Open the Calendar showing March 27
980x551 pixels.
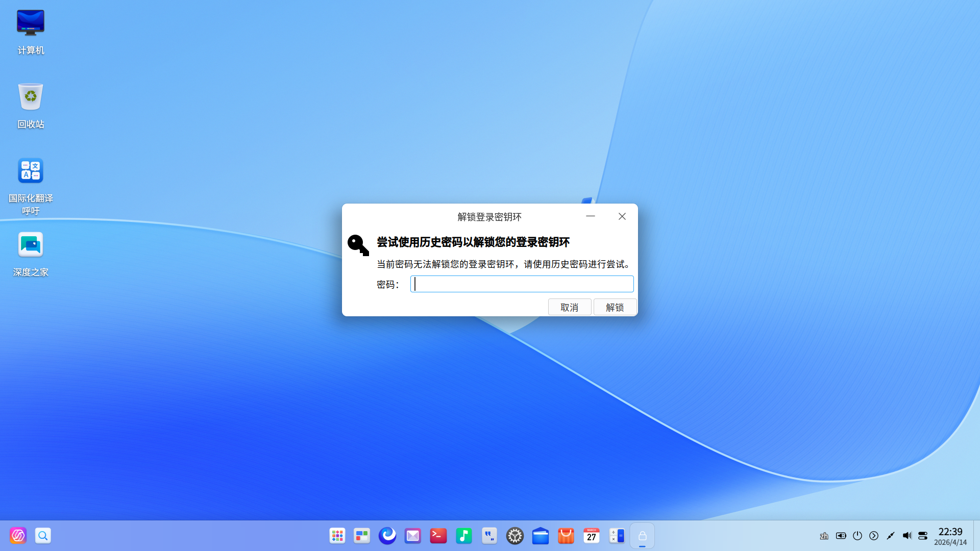pyautogui.click(x=591, y=536)
